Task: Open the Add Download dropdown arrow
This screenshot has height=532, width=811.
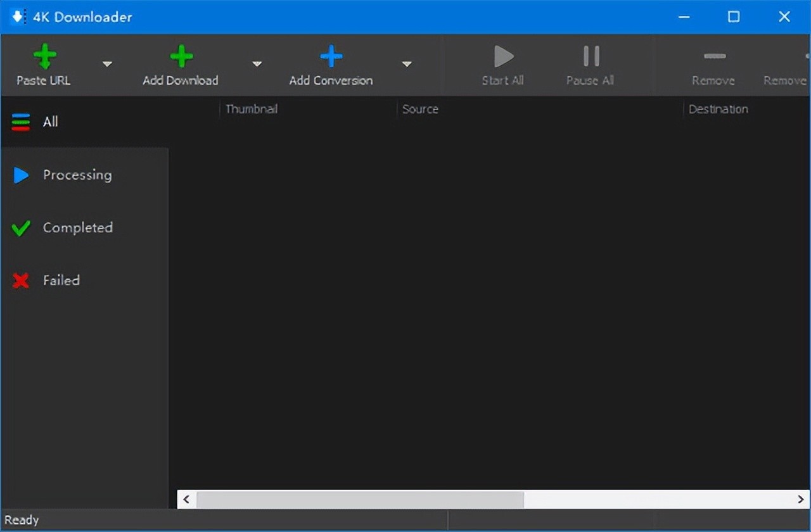Action: (257, 64)
